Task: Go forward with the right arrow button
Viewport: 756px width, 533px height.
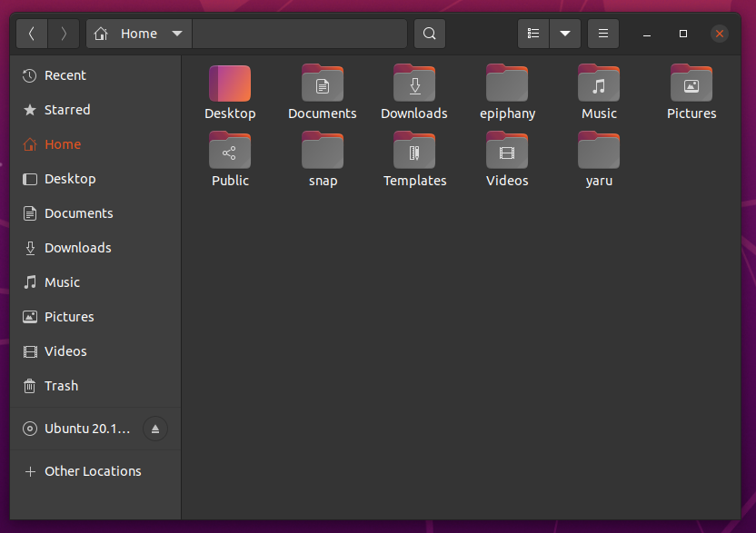Action: [64, 34]
